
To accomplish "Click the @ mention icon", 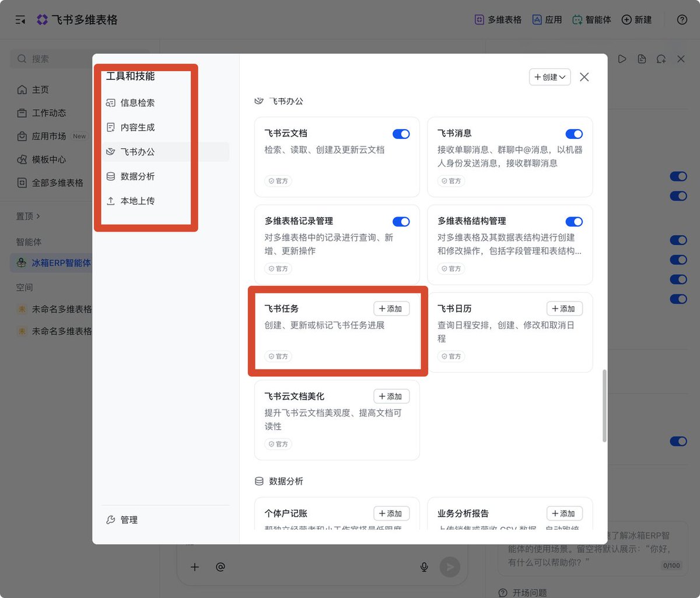I will pos(220,566).
